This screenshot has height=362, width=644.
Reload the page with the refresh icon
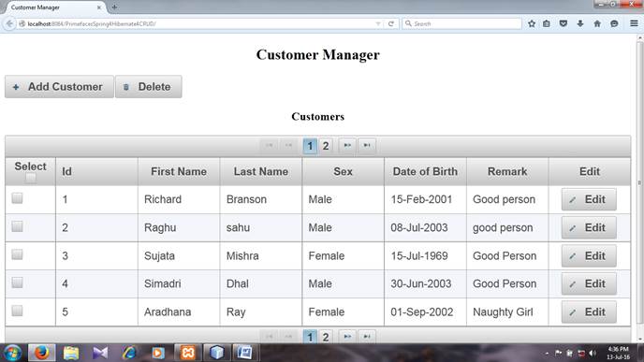point(391,23)
